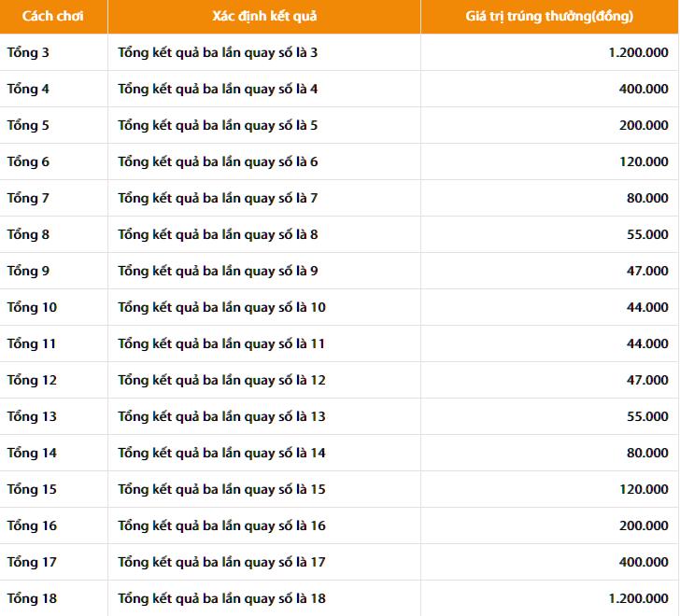Select the "Tổng 13" row label
The width and height of the screenshot is (680, 616).
tap(32, 416)
